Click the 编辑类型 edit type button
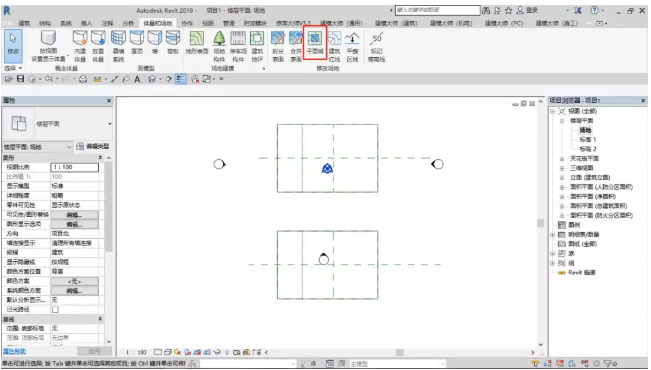The width and height of the screenshot is (651, 370). point(93,147)
